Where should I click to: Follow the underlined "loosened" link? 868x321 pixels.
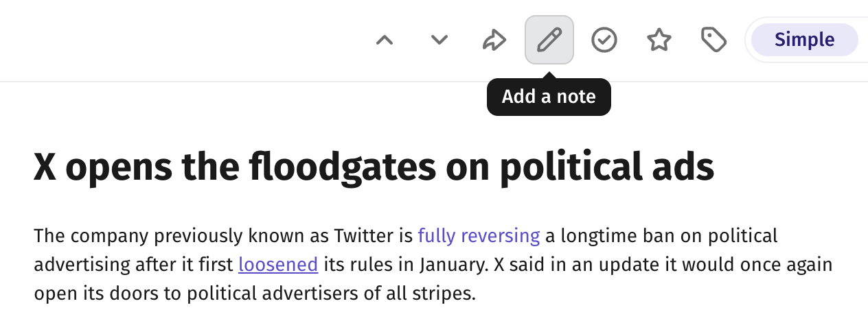tap(278, 265)
